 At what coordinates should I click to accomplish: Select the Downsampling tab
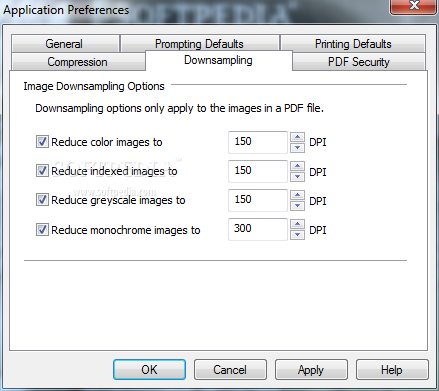coord(219,60)
